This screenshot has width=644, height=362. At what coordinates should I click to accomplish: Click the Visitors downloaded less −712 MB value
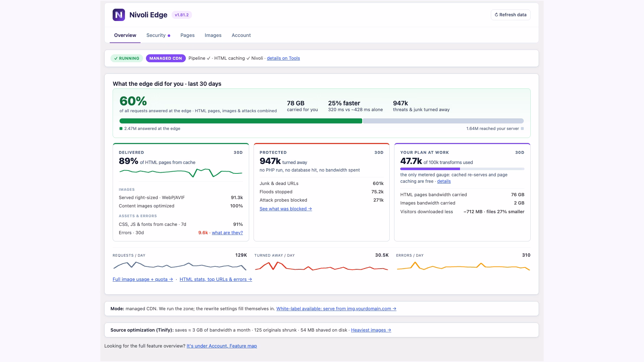tap(494, 212)
